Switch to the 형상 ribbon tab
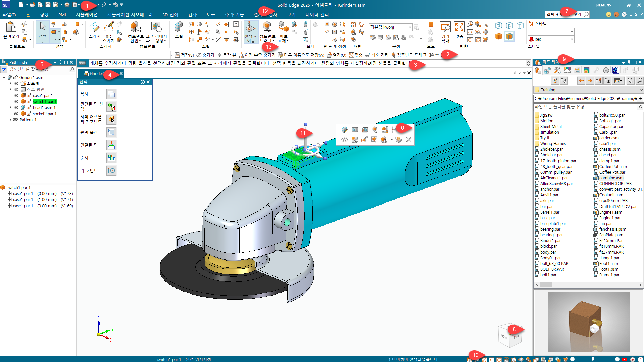The width and height of the screenshot is (644, 362). pyautogui.click(x=44, y=15)
